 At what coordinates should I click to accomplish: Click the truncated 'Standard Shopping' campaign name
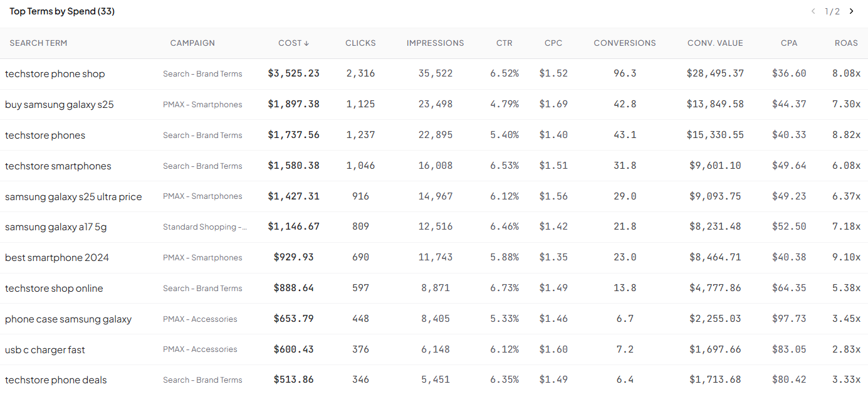point(205,226)
